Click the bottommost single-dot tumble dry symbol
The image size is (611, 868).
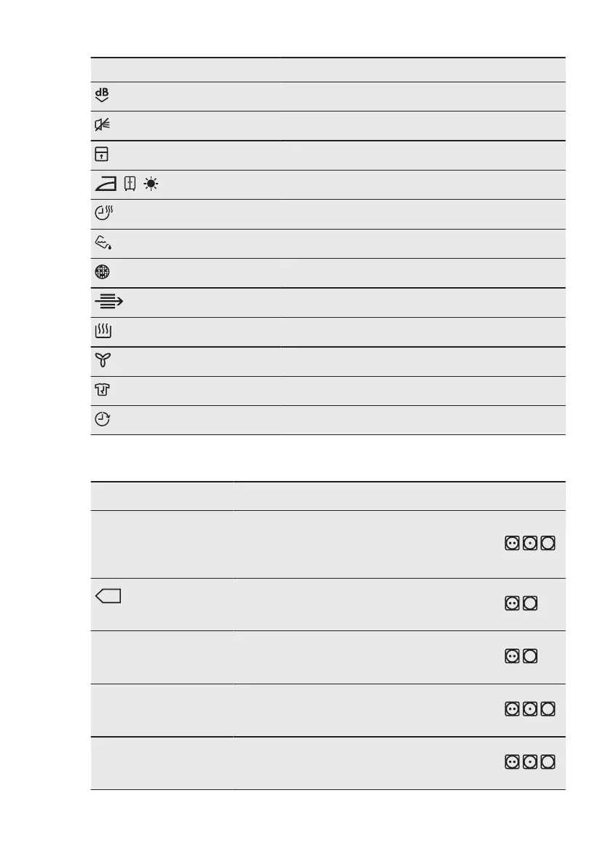coord(529,762)
